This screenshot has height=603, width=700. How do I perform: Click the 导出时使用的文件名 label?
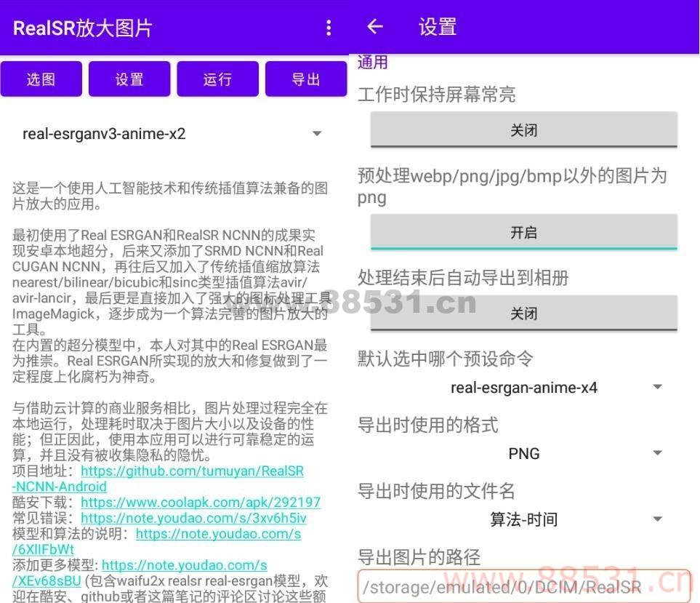point(436,490)
